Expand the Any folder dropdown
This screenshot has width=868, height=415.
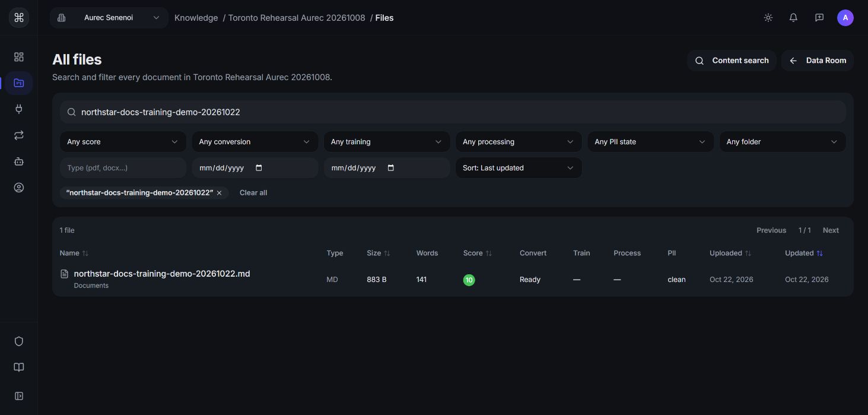point(783,142)
